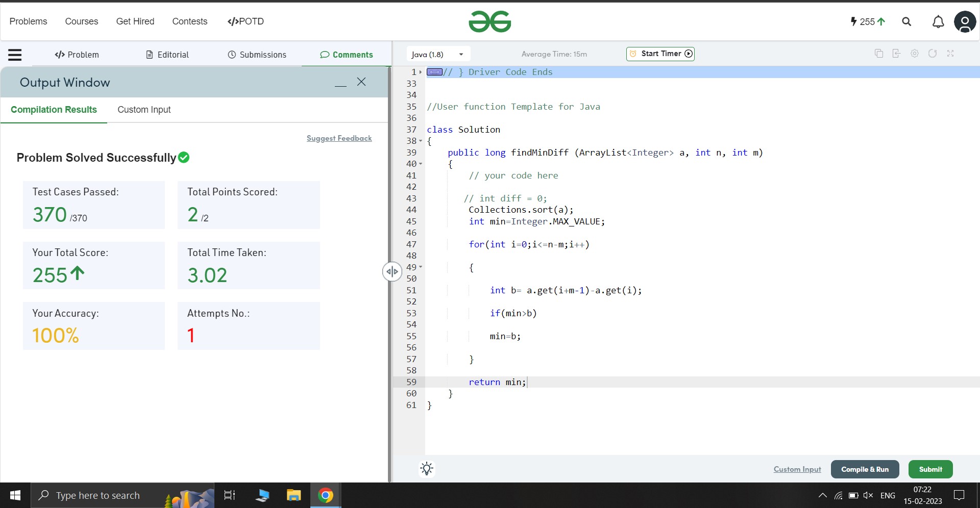Click the Total Time Taken 3.02 value
Viewport: 980px width, 508px height.
tap(207, 275)
